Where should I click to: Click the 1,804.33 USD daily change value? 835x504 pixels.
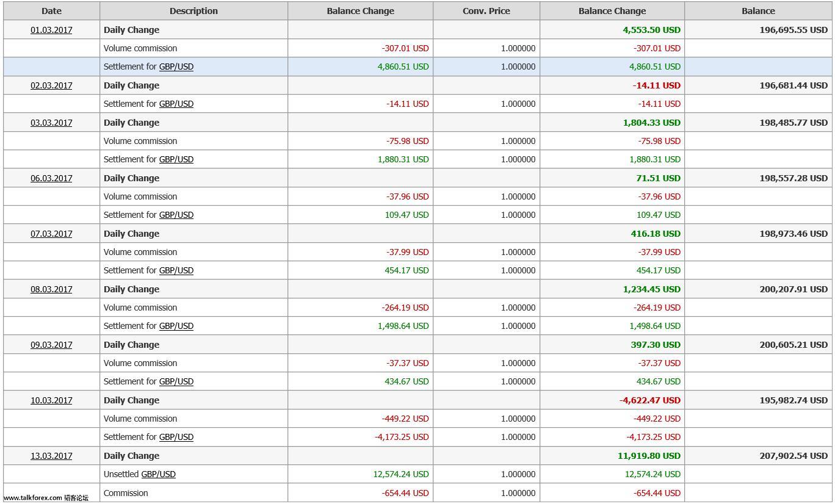[x=651, y=123]
